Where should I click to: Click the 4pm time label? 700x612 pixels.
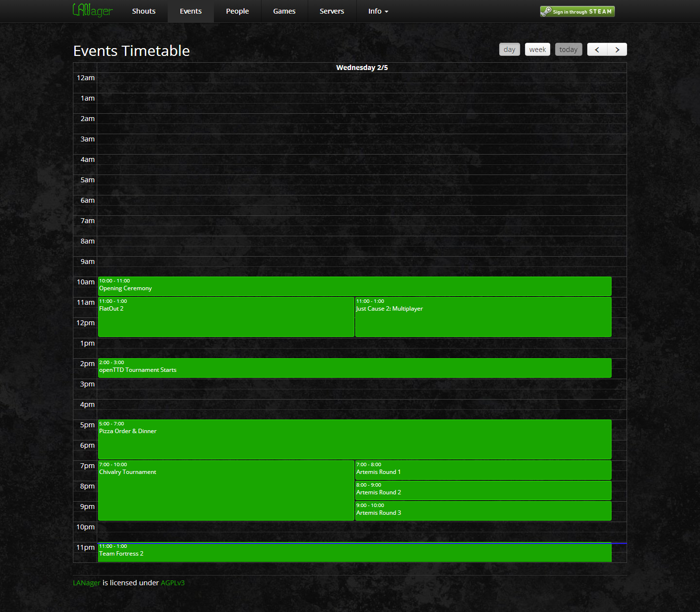[x=87, y=404]
